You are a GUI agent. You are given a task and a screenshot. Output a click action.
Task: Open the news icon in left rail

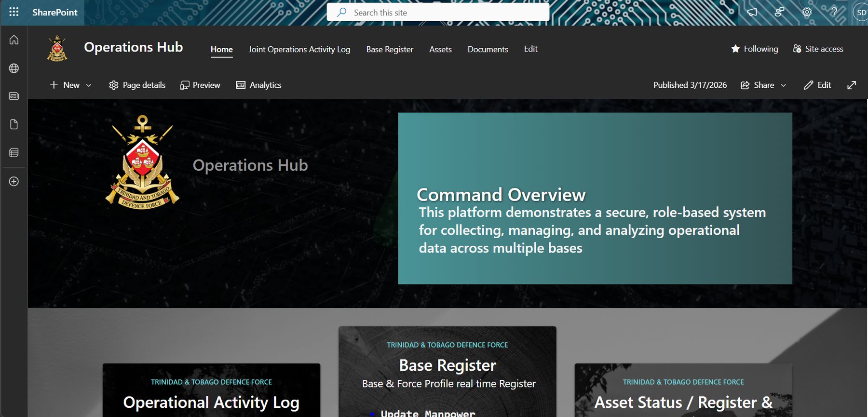(x=14, y=96)
